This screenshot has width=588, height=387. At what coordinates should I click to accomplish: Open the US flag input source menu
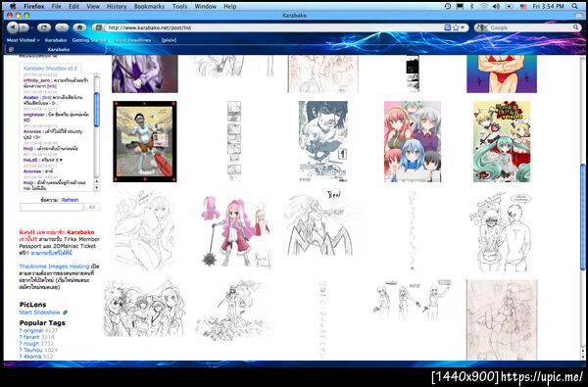(524, 7)
